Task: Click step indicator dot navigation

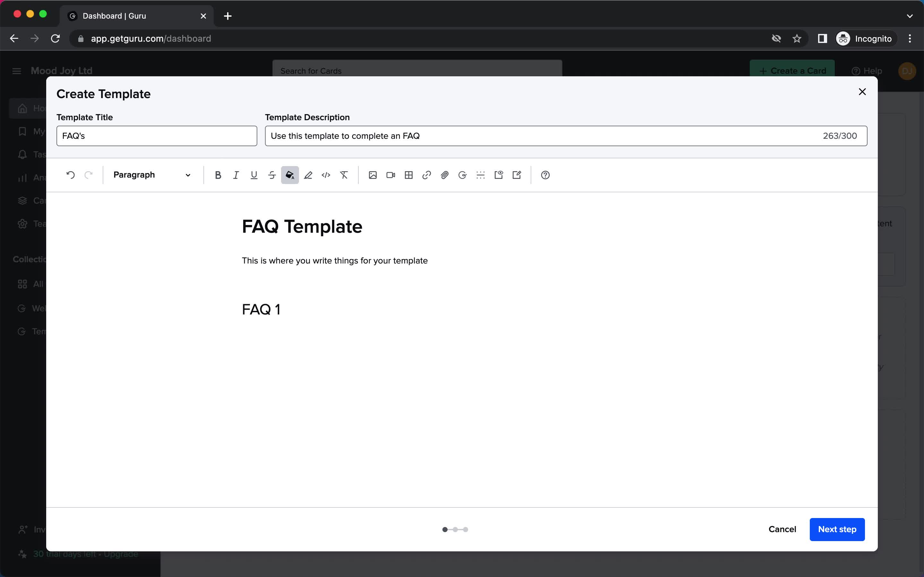Action: [456, 529]
